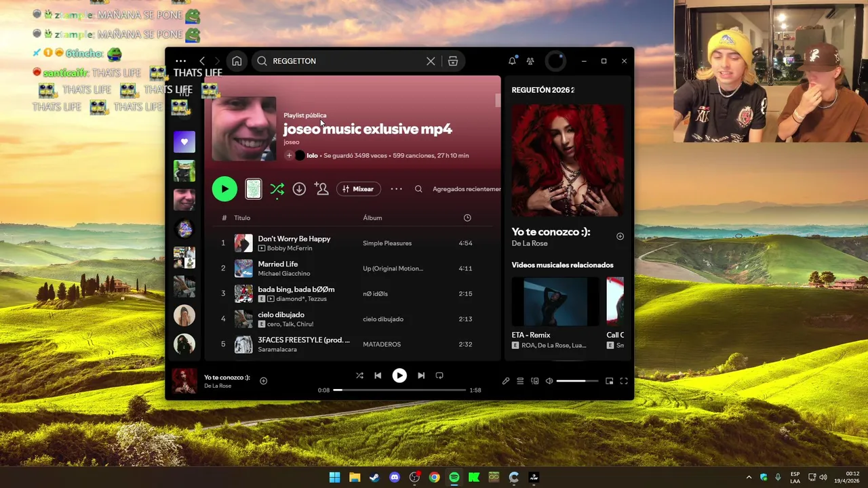868x488 pixels.
Task: Open playlist owner lolo
Action: pos(312,156)
